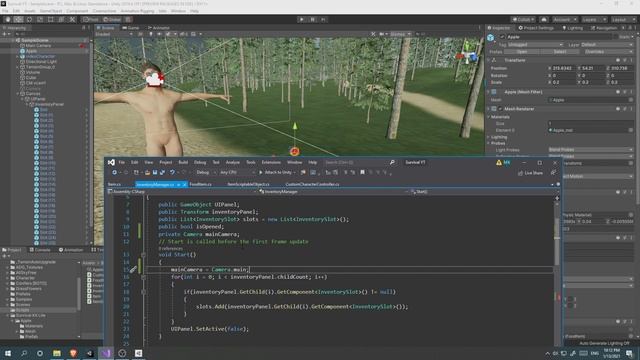The width and height of the screenshot is (640, 360).
Task: Click the Pause button in Unity
Action: coord(313,19)
